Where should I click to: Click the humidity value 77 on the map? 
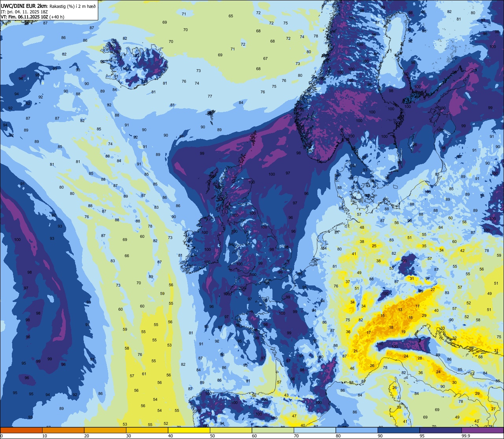210,96
